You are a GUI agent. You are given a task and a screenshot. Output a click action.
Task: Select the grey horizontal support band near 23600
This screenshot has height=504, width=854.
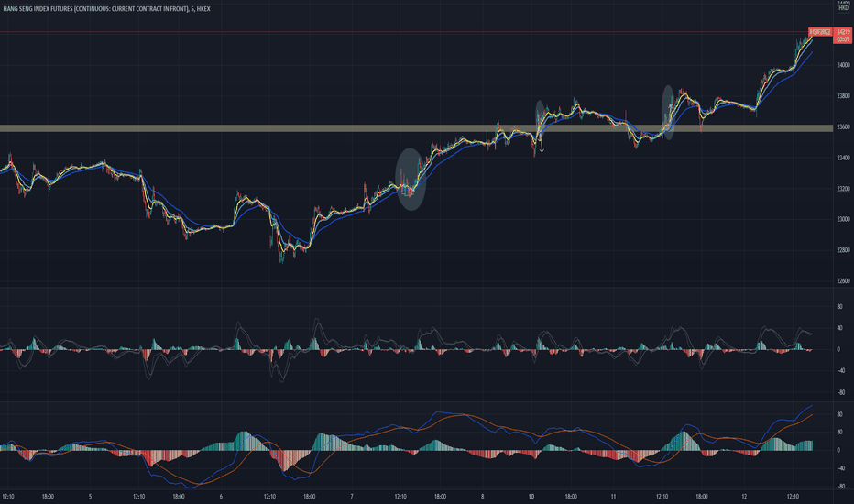point(416,128)
